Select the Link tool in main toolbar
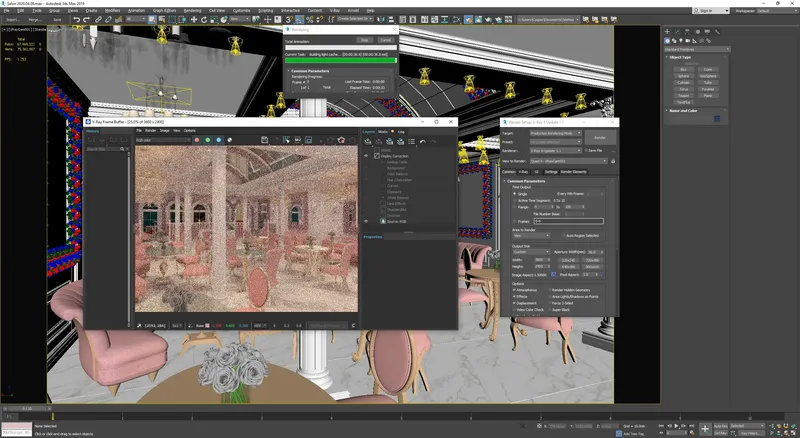The height and width of the screenshot is (438, 800). click(98, 19)
